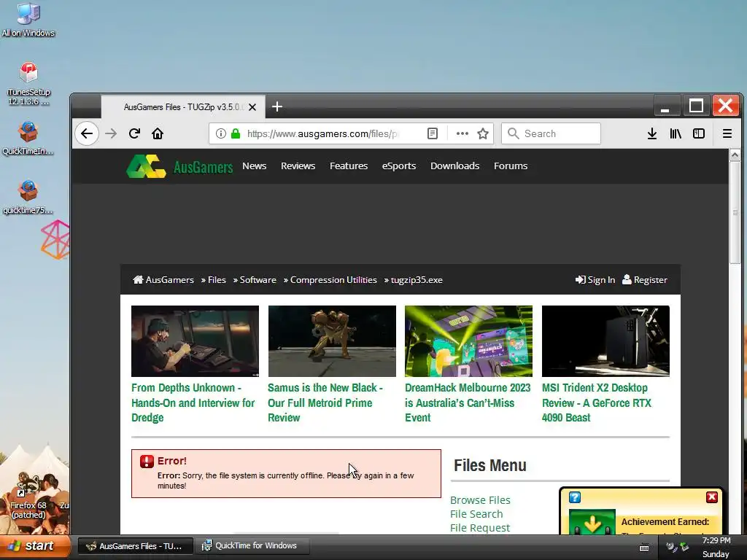Click the Sign In link
The height and width of the screenshot is (560, 747).
[595, 280]
